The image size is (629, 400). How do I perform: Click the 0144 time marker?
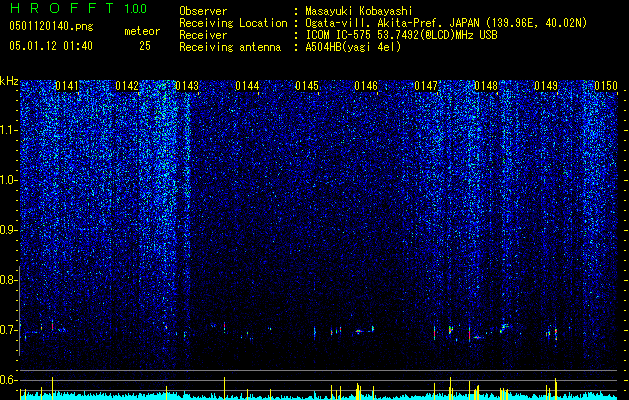247,86
